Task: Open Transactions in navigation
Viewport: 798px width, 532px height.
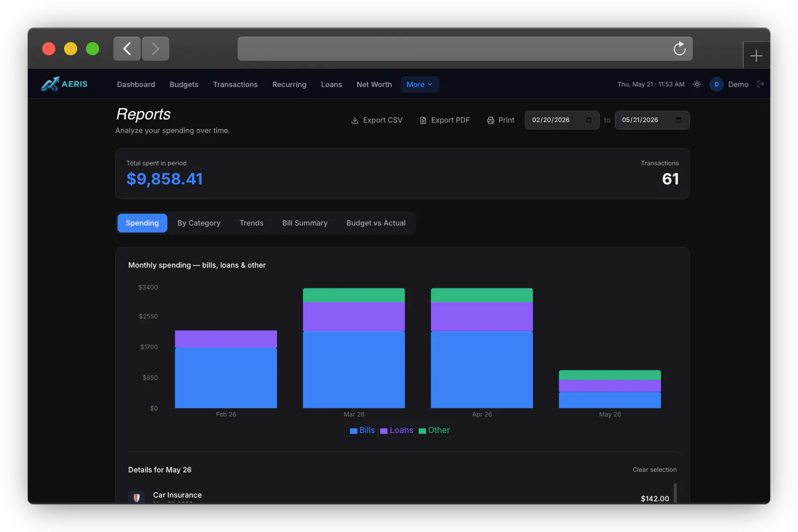Action: [236, 84]
